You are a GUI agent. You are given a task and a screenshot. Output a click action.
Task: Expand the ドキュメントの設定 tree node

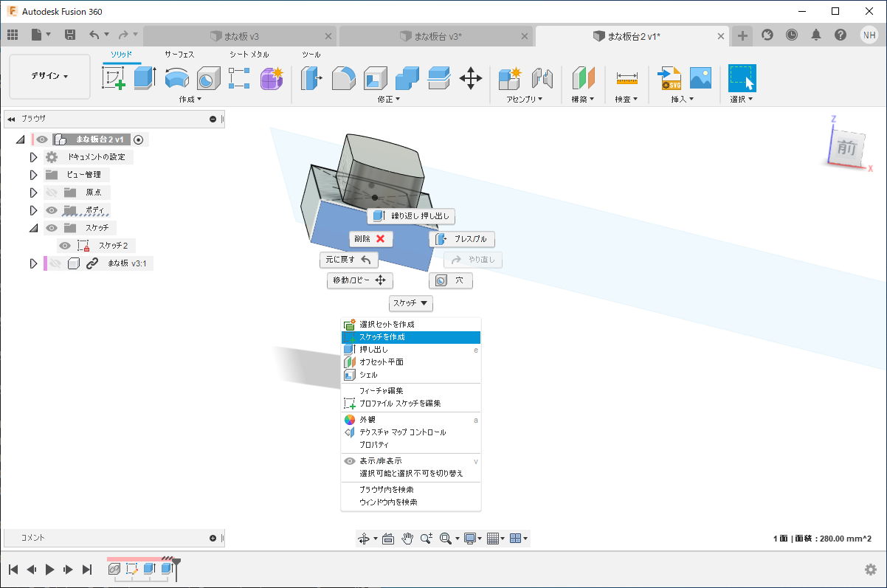[33, 157]
